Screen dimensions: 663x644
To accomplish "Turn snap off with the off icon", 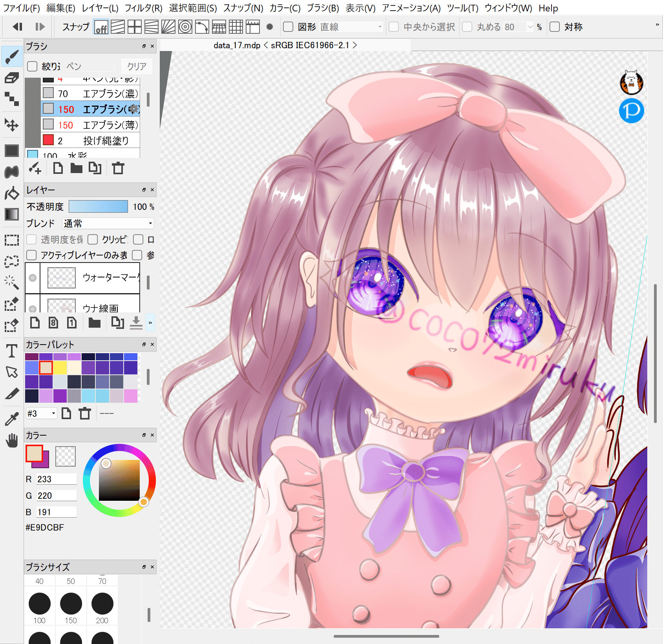I will pyautogui.click(x=101, y=27).
